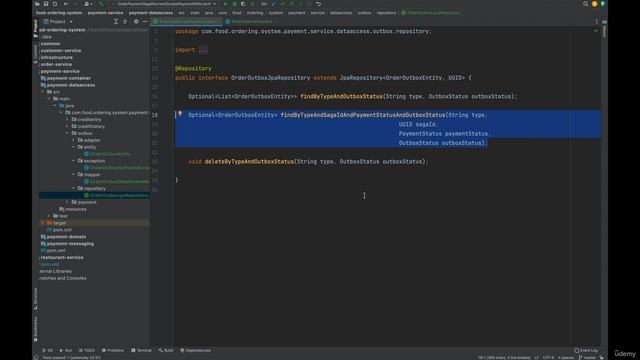
Task: Open the Terminal tool window button
Action: click(141, 350)
